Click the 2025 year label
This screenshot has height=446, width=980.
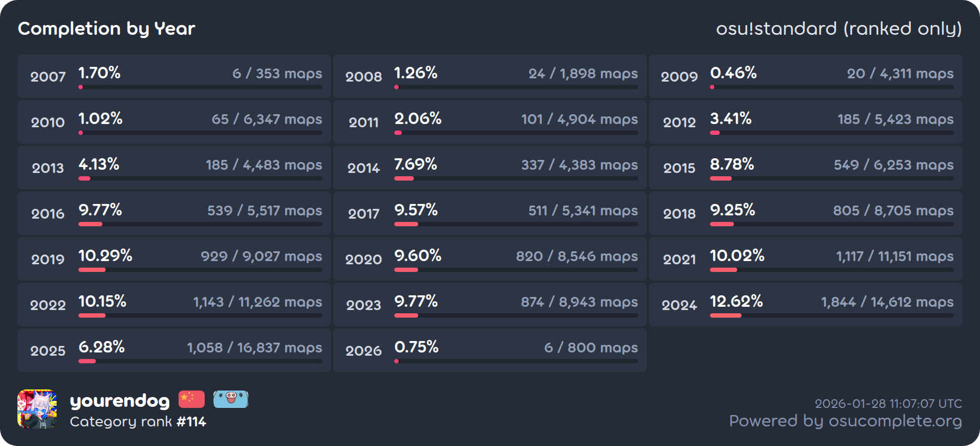coord(48,351)
